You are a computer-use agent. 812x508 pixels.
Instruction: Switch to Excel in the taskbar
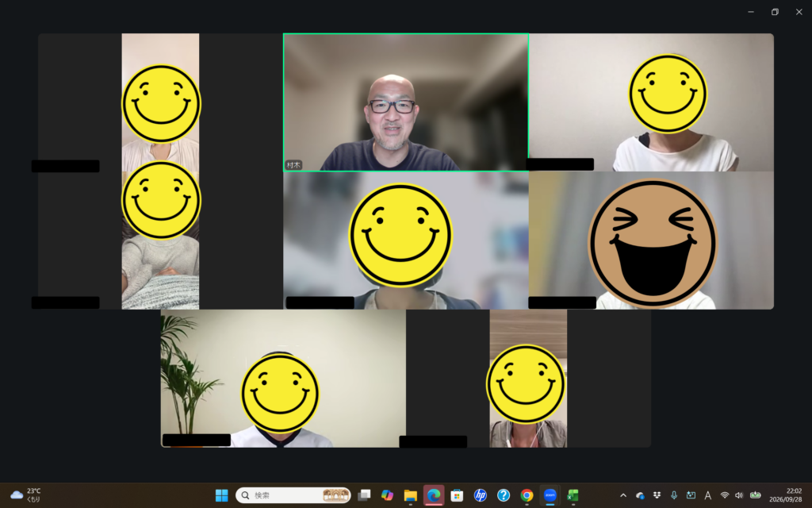click(x=573, y=495)
